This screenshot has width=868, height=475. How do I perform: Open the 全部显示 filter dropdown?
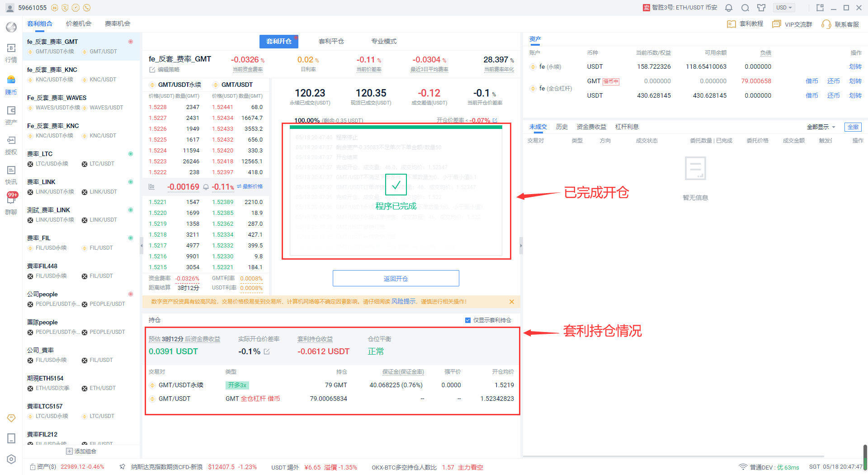tap(821, 127)
